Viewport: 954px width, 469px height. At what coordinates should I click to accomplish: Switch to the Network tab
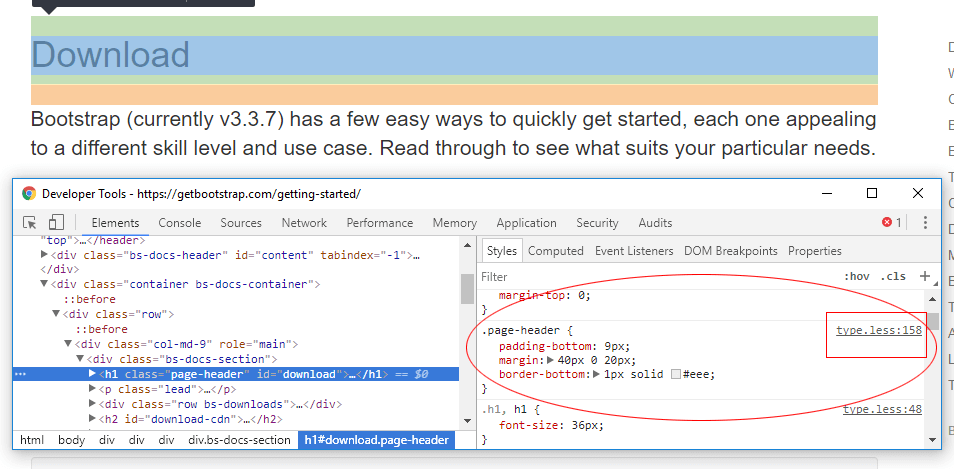tap(304, 223)
